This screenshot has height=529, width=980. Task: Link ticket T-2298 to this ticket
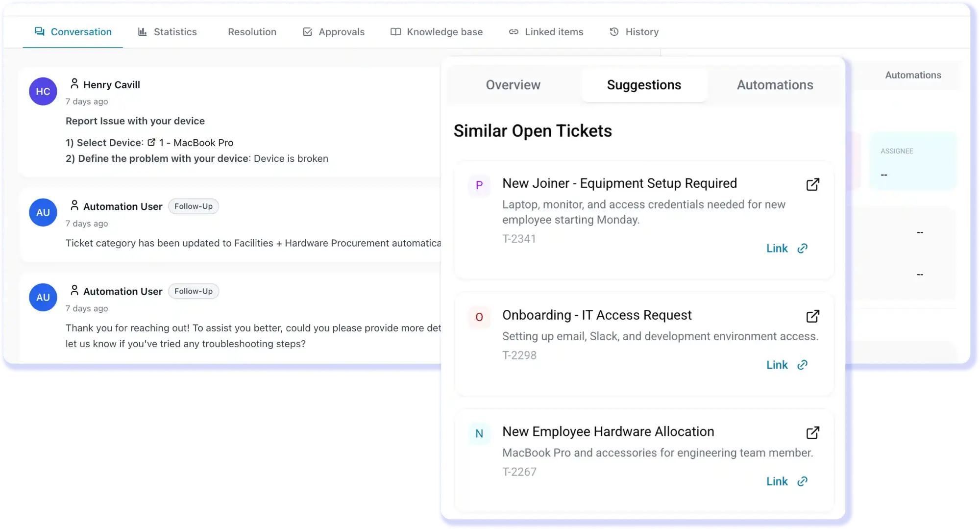[x=787, y=365]
